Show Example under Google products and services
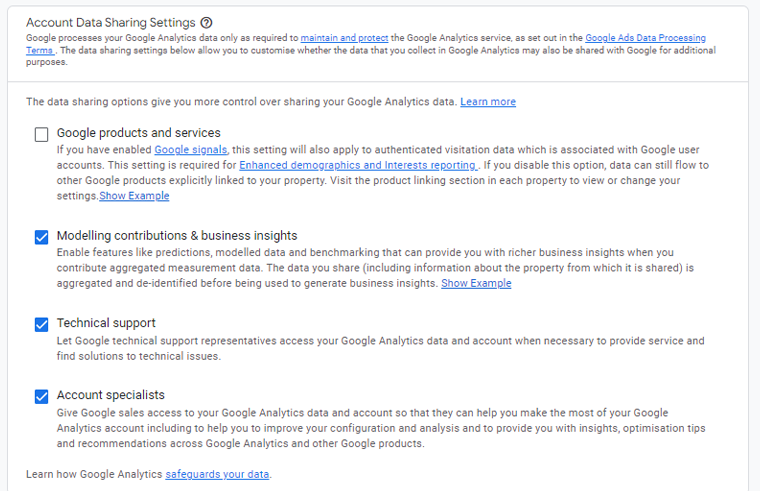 pos(134,196)
